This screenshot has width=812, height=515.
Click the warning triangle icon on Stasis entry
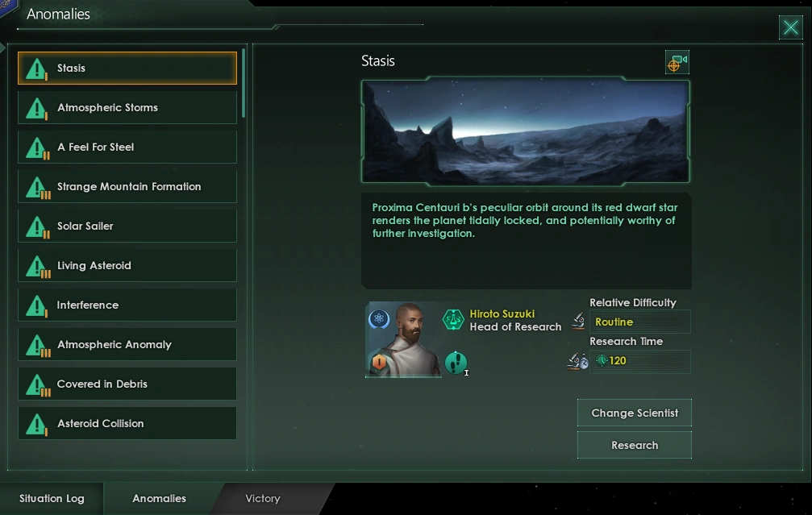point(37,69)
